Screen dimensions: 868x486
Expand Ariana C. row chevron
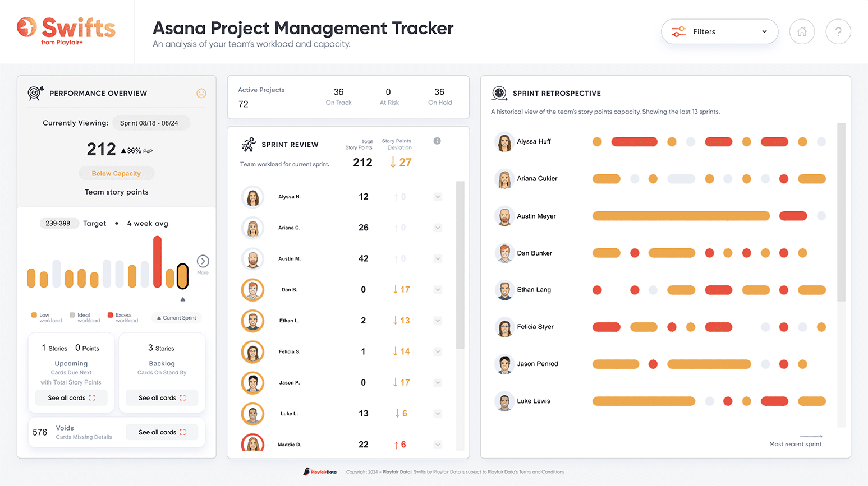click(x=438, y=228)
